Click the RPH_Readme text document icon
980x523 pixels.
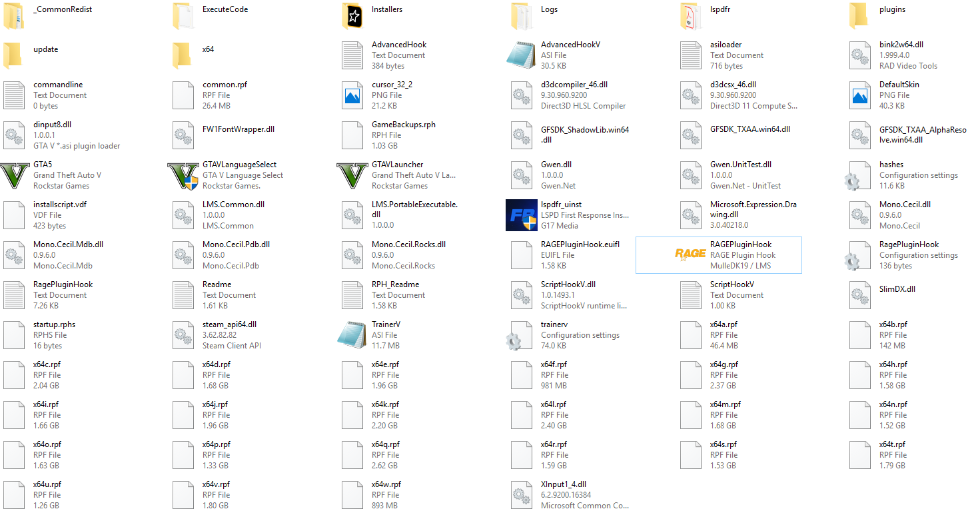click(352, 295)
